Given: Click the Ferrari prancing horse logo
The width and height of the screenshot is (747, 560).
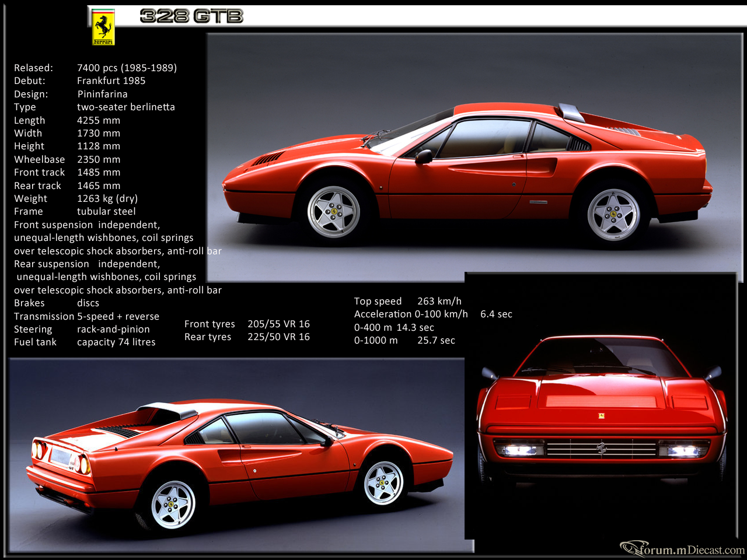Looking at the screenshot, I should 103,27.
